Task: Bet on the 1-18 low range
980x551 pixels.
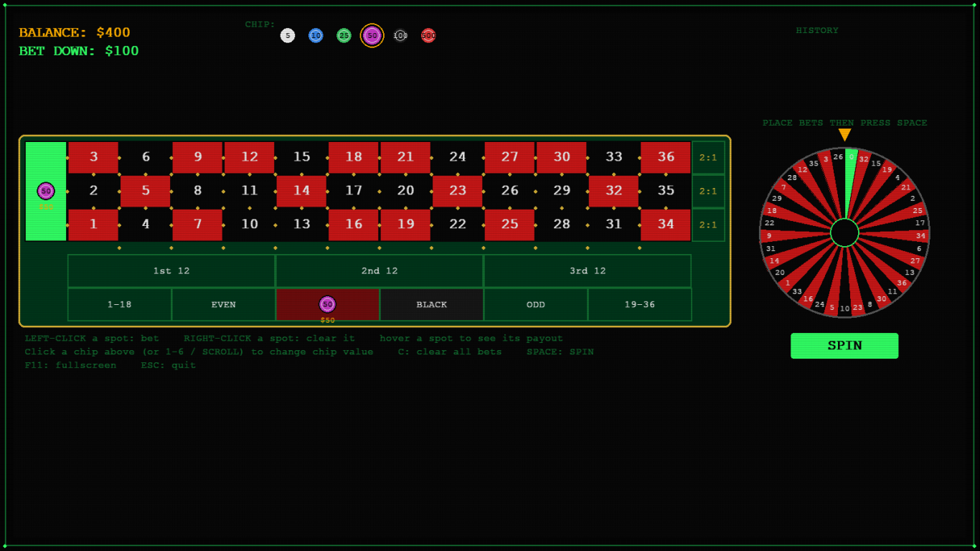Action: tap(120, 304)
